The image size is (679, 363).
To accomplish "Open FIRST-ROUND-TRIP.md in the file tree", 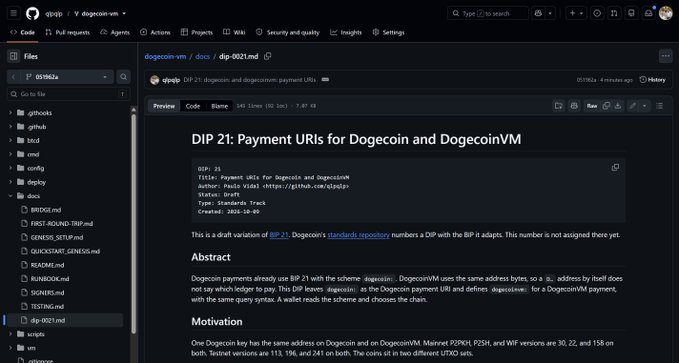I will tap(61, 224).
